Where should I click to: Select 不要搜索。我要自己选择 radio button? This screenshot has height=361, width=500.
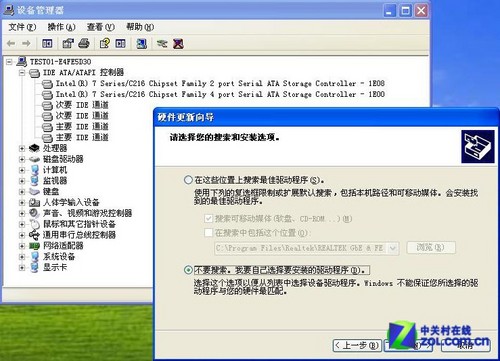pyautogui.click(x=188, y=270)
